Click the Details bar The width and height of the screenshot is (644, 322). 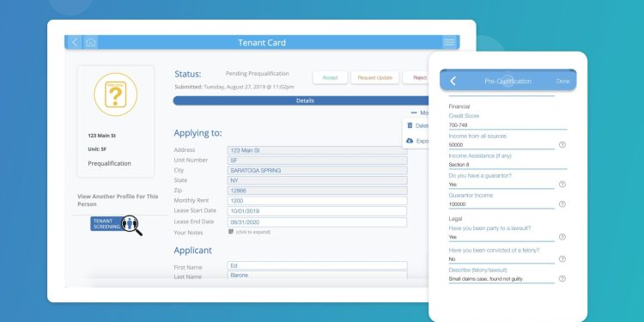(301, 100)
